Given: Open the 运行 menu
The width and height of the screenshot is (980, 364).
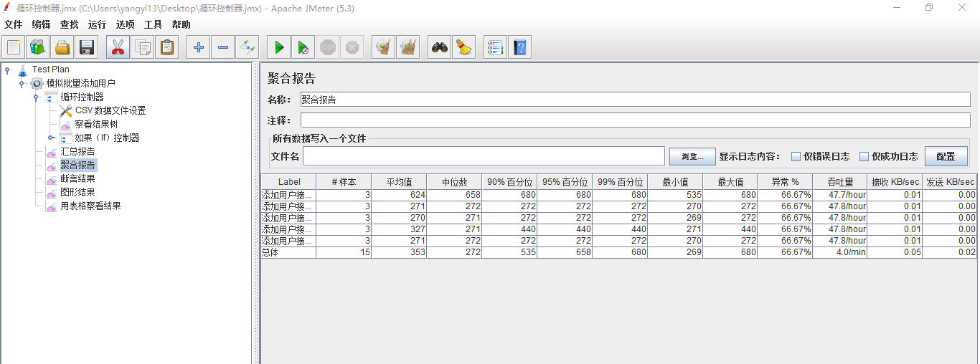Looking at the screenshot, I should [97, 24].
